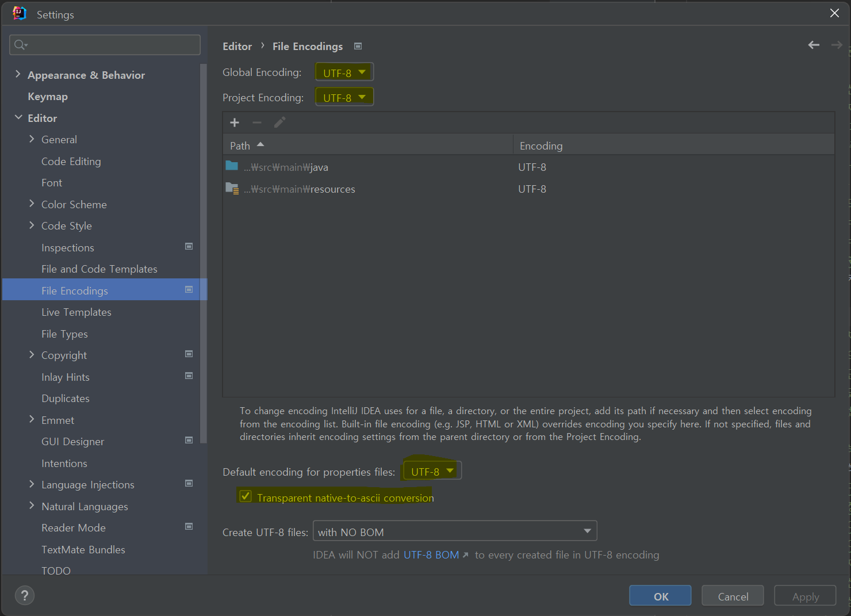Expand the Color Scheme node
The image size is (851, 616).
(32, 204)
